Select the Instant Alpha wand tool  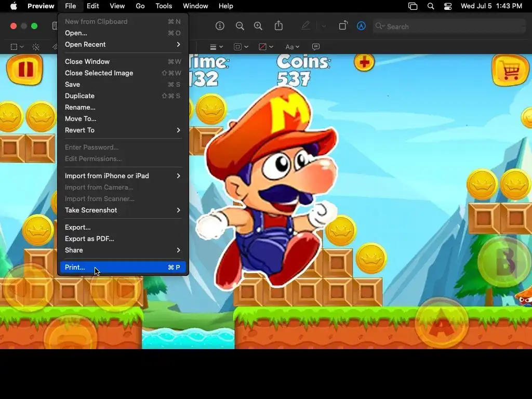(36, 47)
